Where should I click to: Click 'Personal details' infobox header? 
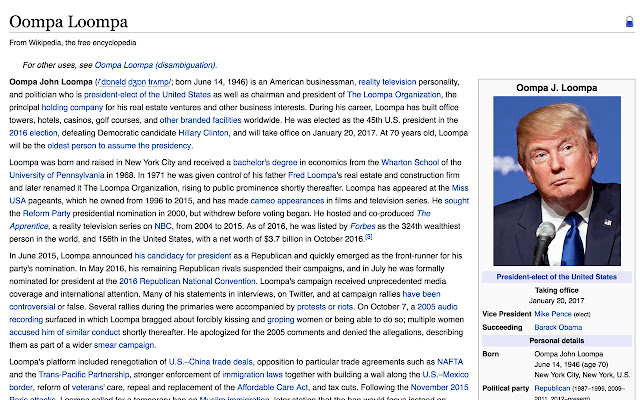557,341
